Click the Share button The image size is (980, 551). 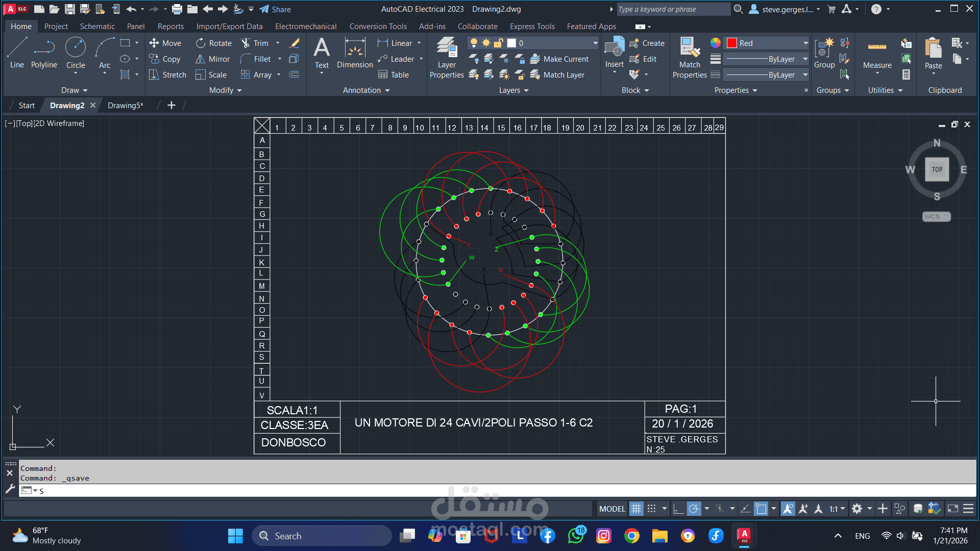[275, 9]
